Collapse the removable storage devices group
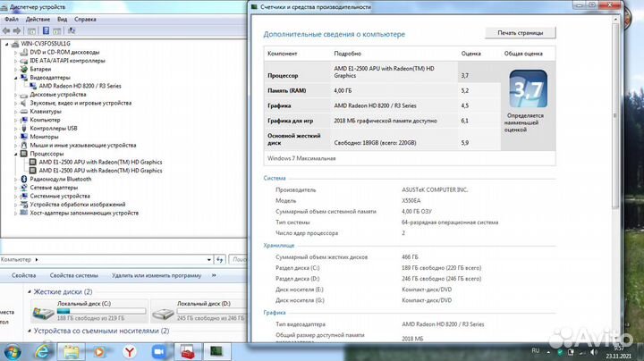The image size is (644, 361). click(x=30, y=331)
